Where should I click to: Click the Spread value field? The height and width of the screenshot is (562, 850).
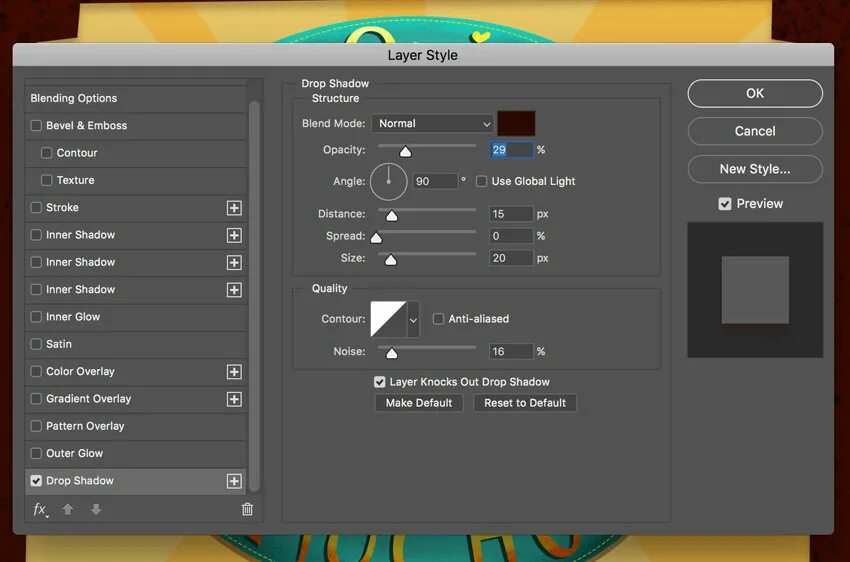click(x=511, y=236)
